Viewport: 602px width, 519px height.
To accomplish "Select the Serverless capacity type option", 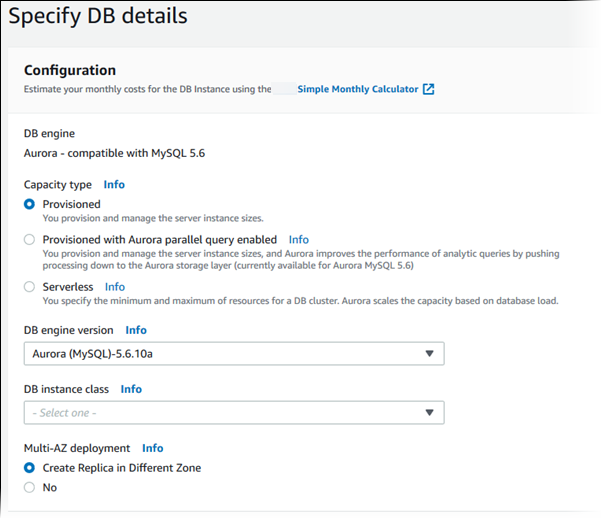I will click(x=30, y=287).
